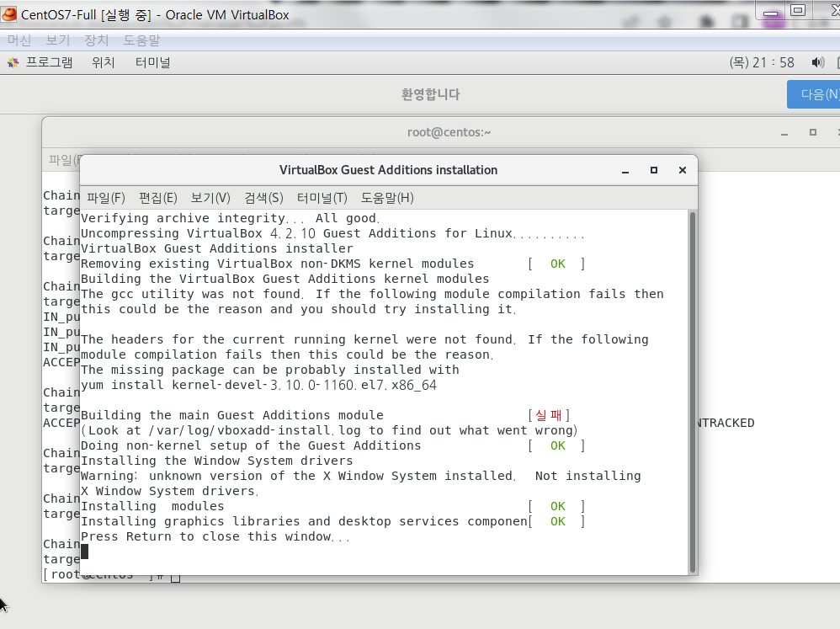Open 장치 menu in VirtualBox menu bar
840x629 pixels.
tap(97, 40)
